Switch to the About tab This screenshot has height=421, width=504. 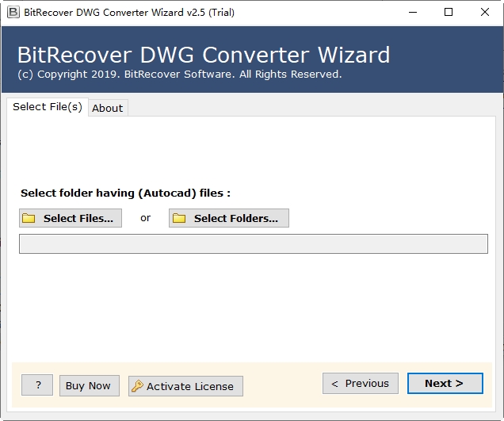(x=108, y=108)
